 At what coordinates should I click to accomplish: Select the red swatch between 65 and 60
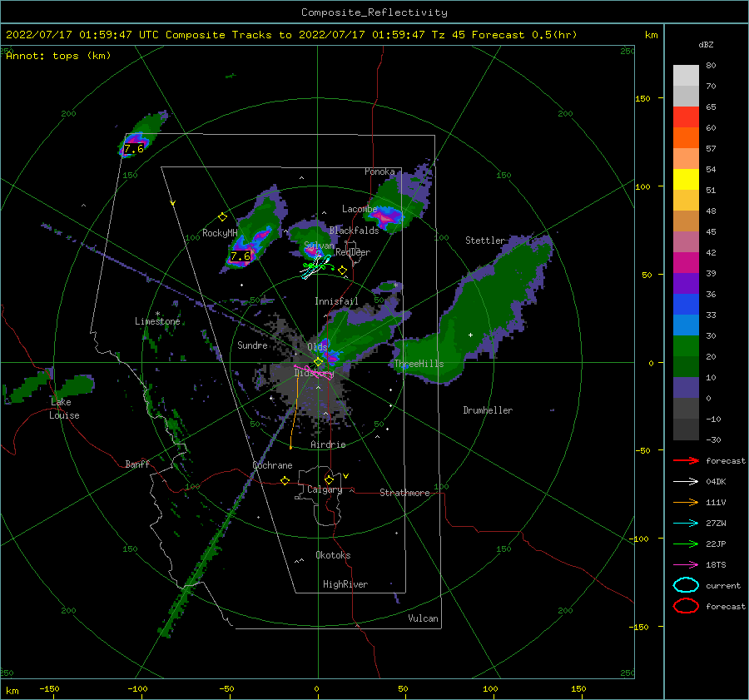point(686,117)
